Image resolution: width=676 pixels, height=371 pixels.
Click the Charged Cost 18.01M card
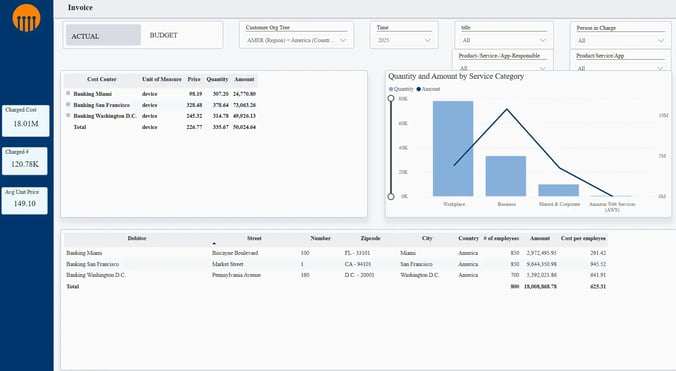26,121
